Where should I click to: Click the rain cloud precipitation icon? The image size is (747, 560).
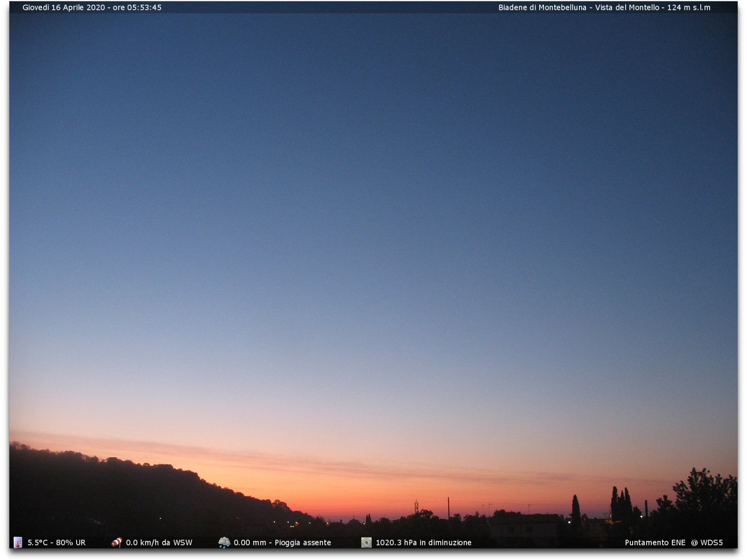click(x=224, y=542)
